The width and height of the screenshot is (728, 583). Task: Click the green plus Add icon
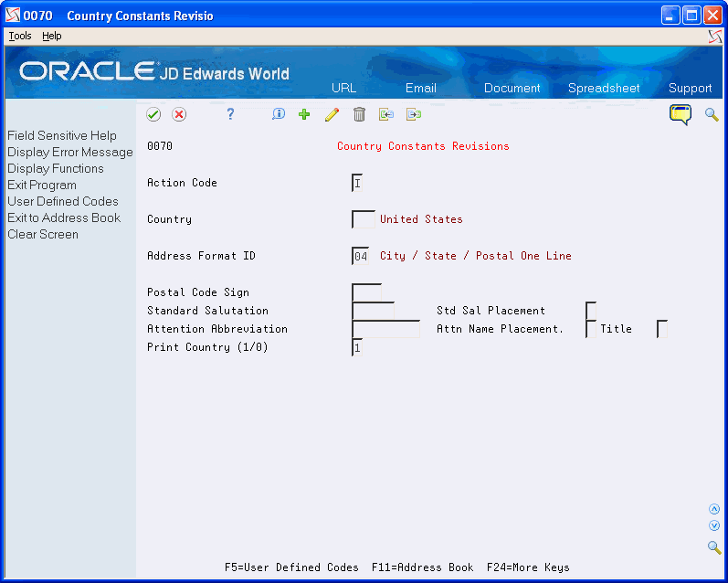304,114
